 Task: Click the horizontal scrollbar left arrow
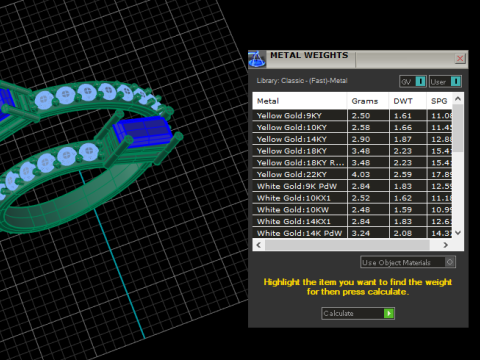tap(259, 245)
